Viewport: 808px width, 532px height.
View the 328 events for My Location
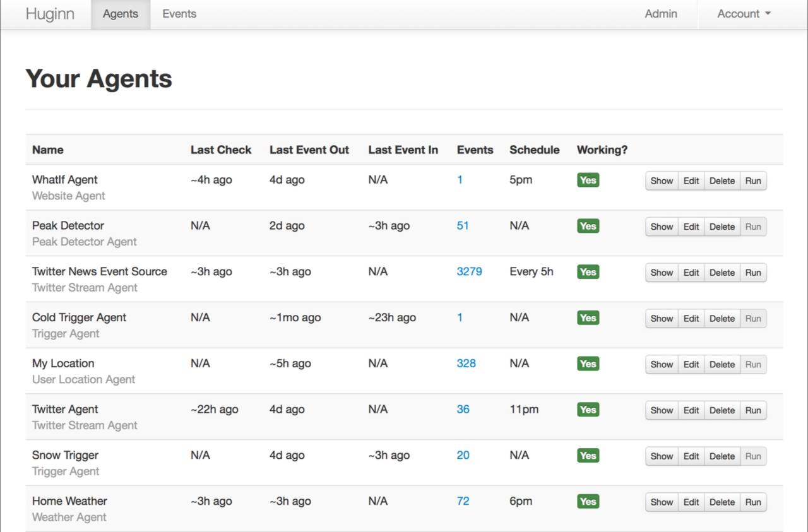tap(466, 364)
